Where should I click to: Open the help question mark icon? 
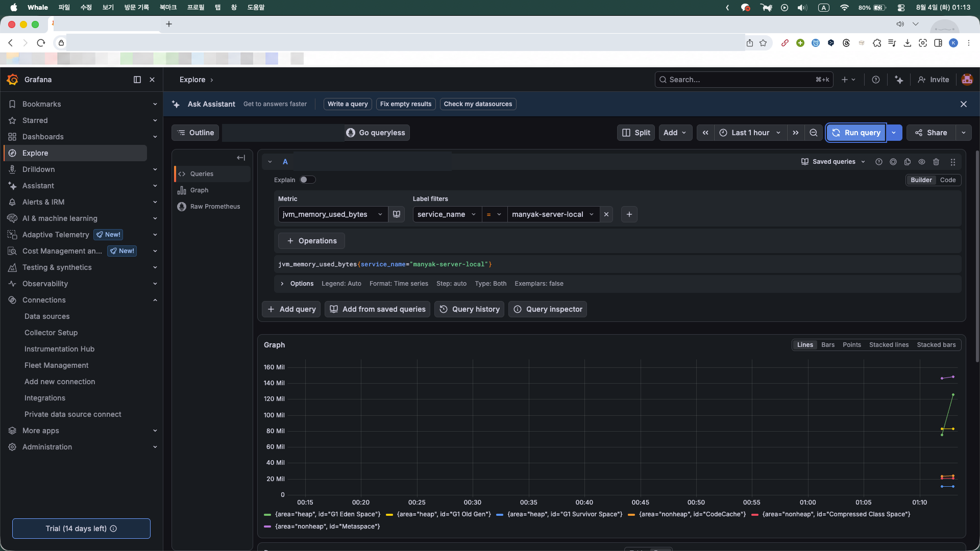[x=876, y=80]
